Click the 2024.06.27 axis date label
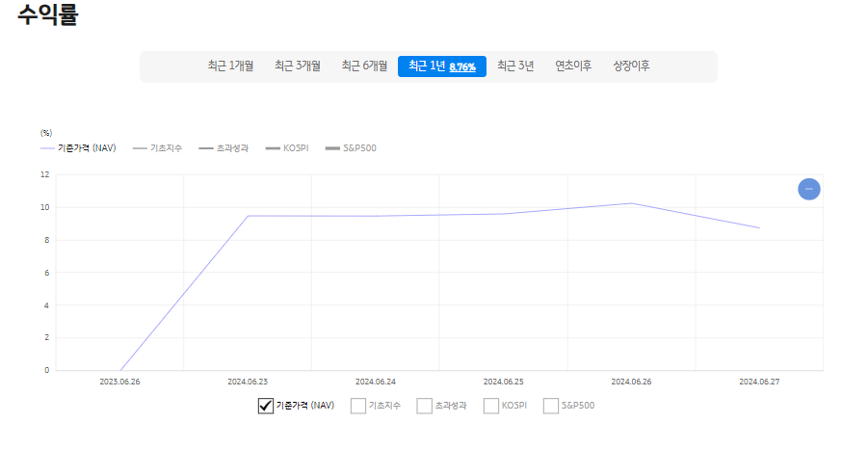The image size is (868, 449). (759, 382)
